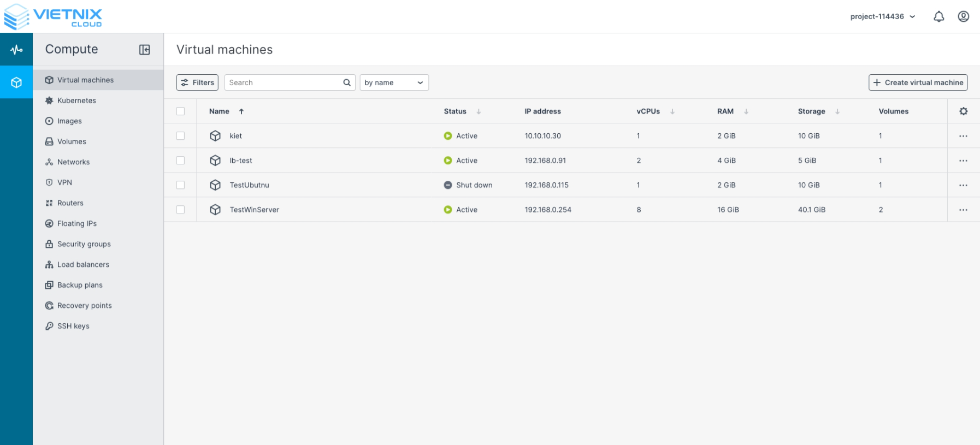Open the user account profile icon
980x445 pixels.
pyautogui.click(x=963, y=16)
